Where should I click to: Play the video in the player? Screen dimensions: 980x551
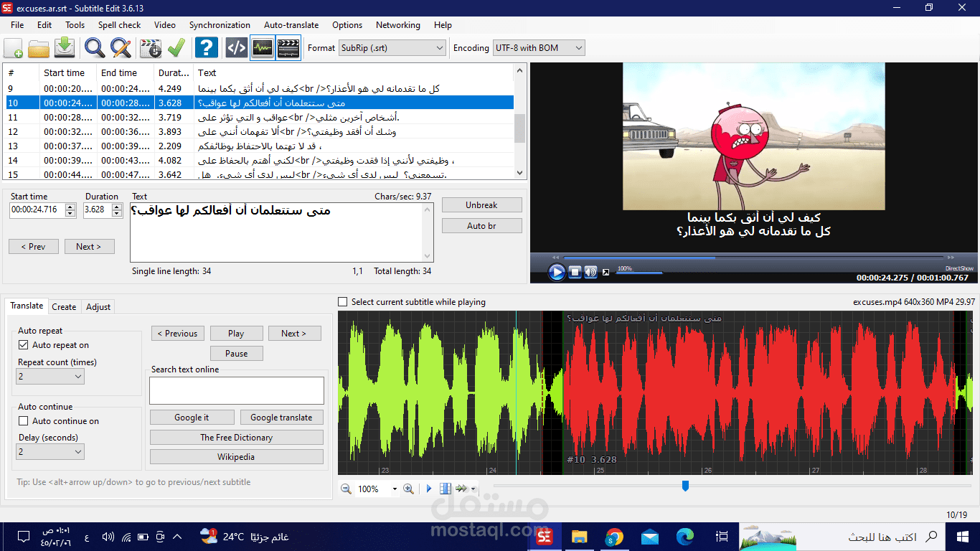[x=557, y=272]
